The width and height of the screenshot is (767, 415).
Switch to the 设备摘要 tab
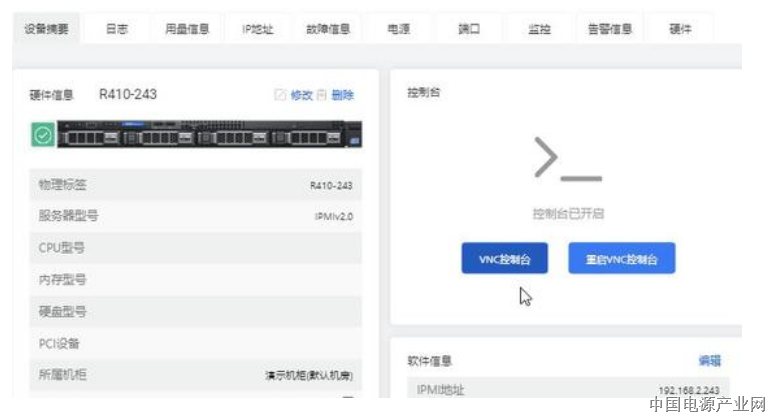[46, 29]
